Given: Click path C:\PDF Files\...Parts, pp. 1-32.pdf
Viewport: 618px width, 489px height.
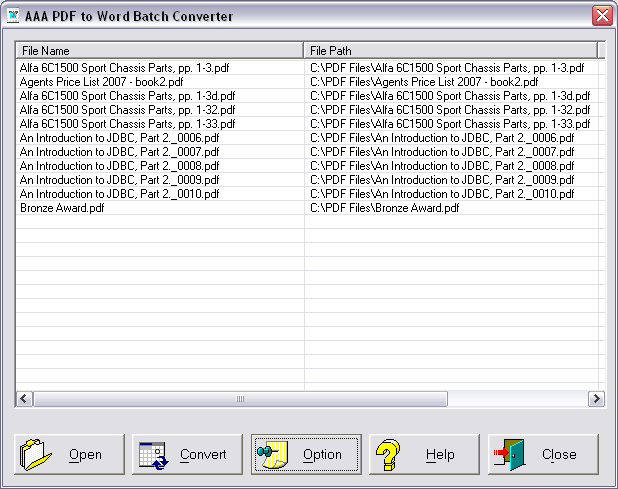Looking at the screenshot, I should pyautogui.click(x=450, y=110).
